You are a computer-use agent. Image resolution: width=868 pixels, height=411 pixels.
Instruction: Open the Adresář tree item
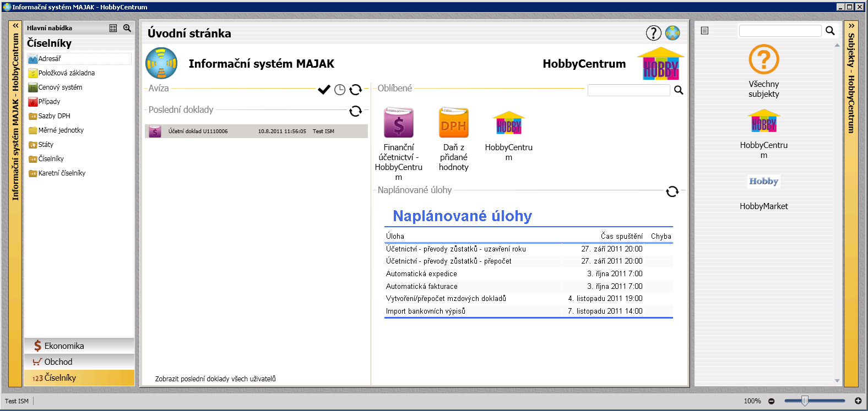(50, 59)
